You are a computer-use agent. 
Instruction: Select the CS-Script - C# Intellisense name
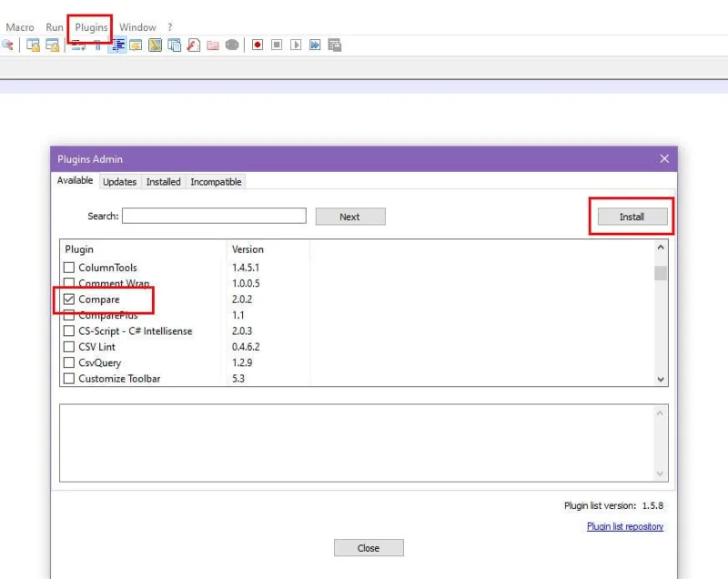[135, 331]
